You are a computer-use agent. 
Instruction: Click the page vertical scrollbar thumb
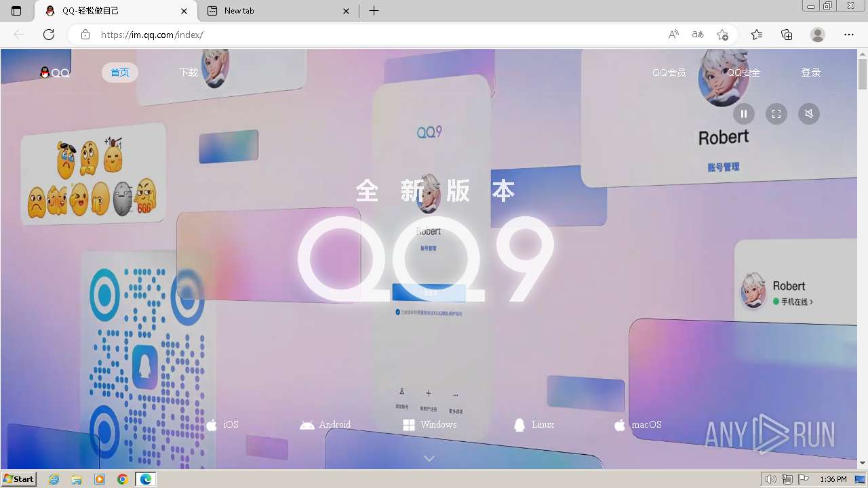pyautogui.click(x=863, y=74)
